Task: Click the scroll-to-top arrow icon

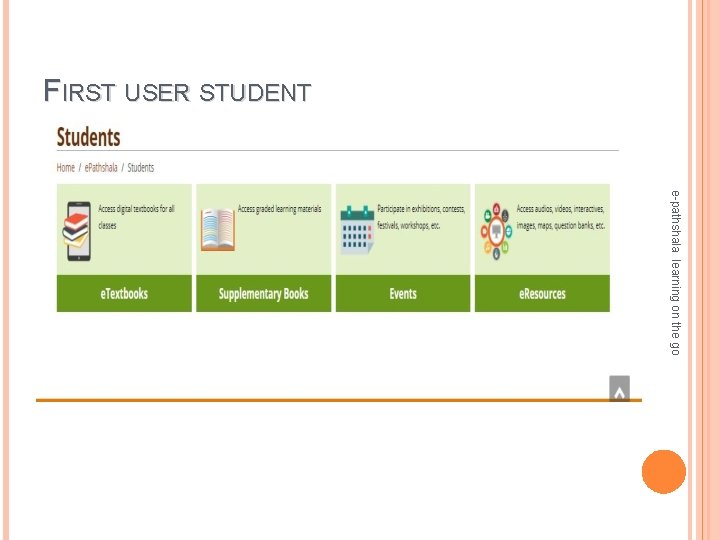Action: (x=619, y=388)
